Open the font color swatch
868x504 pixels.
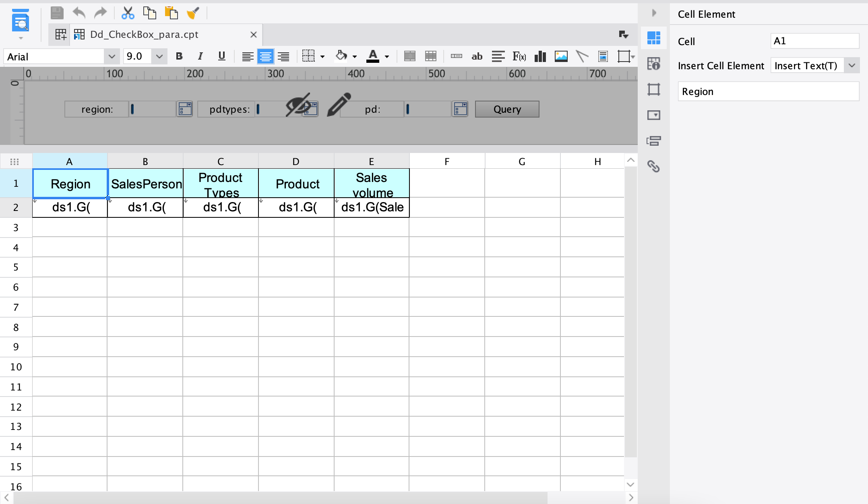pos(373,56)
